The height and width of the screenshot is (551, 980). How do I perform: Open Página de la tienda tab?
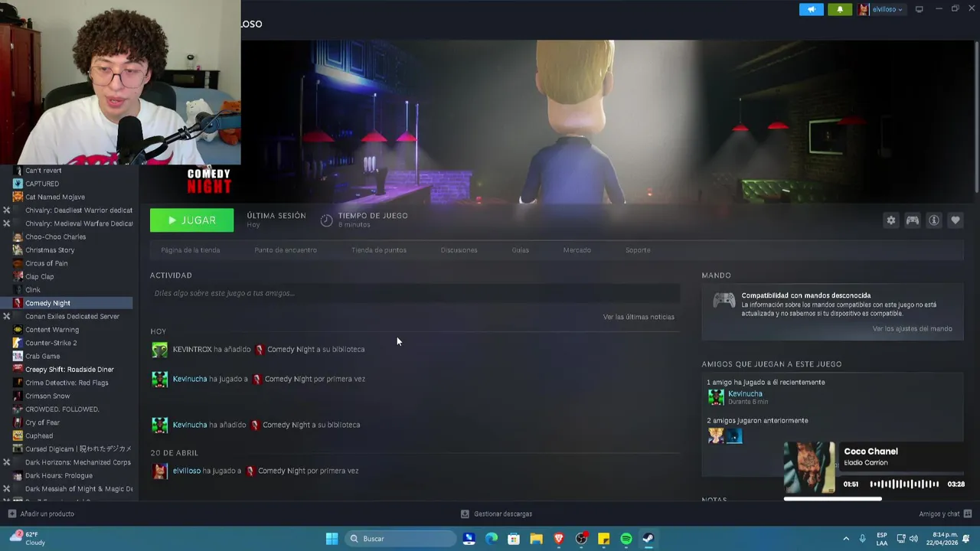click(x=190, y=250)
